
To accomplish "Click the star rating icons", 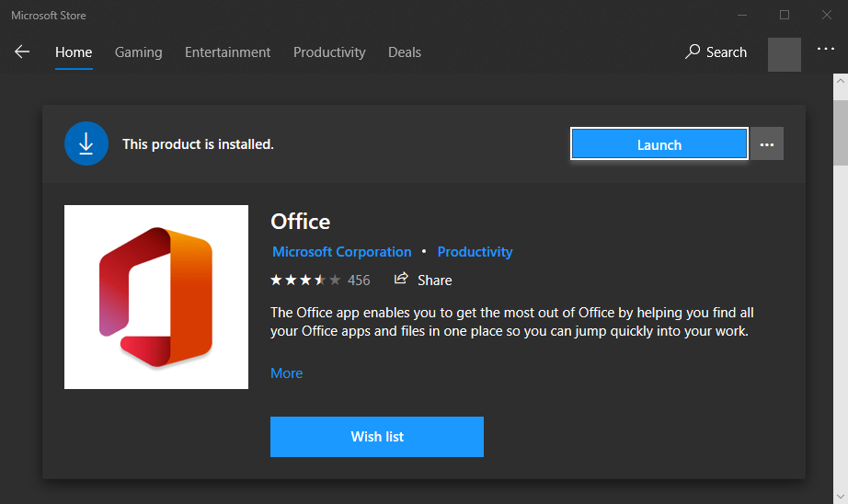I will click(x=305, y=280).
